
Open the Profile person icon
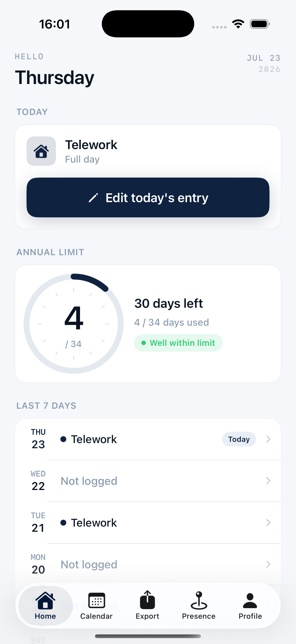click(x=250, y=601)
